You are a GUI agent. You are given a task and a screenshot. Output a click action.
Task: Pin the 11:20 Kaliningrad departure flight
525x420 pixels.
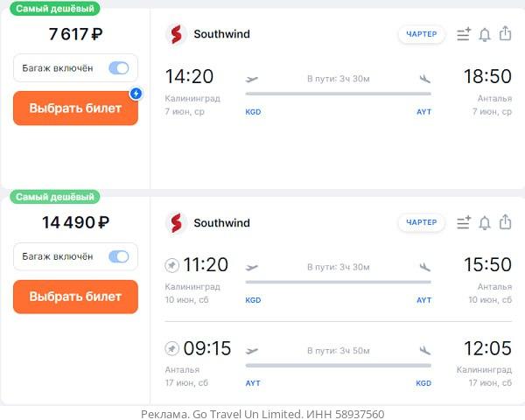[x=171, y=266]
